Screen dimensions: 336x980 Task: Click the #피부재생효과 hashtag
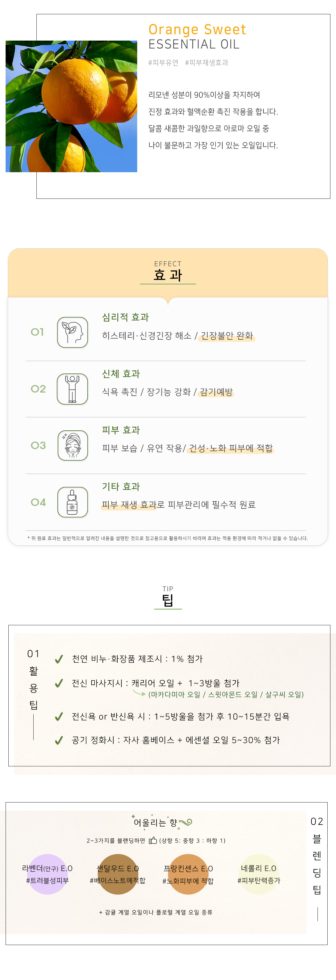(207, 63)
